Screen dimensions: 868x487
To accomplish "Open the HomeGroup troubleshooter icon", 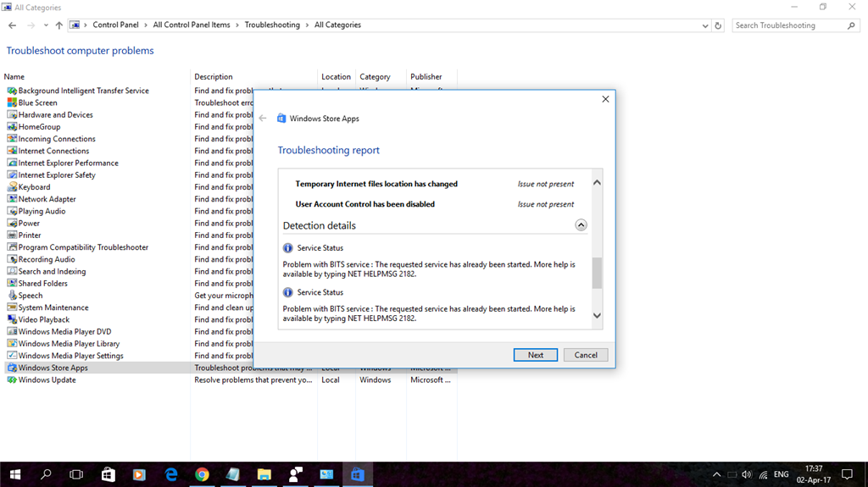I will (x=12, y=127).
